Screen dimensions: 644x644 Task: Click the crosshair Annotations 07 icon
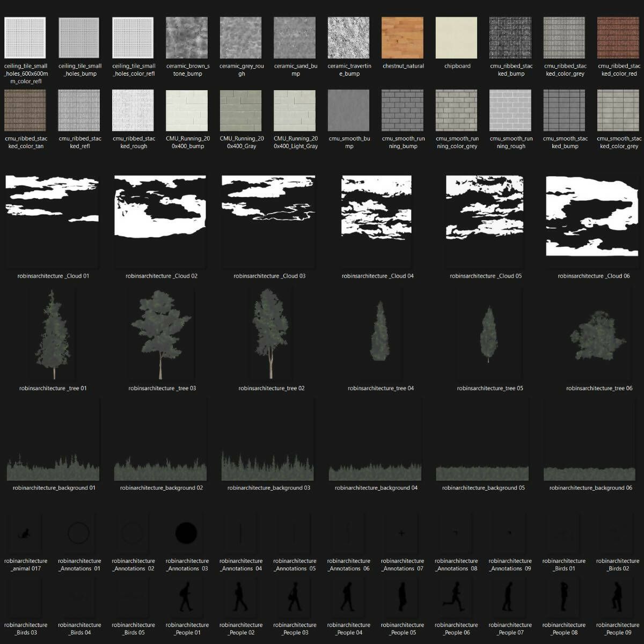click(401, 533)
